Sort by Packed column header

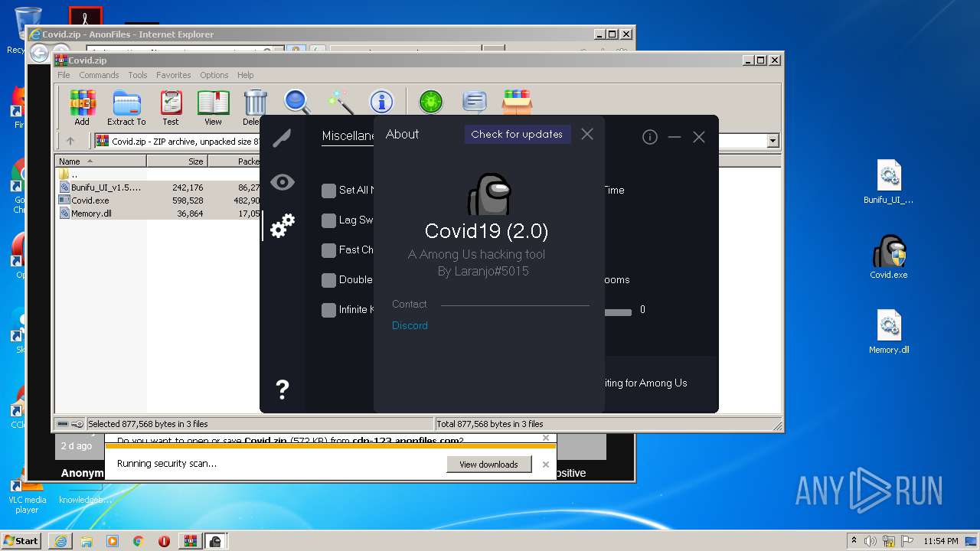click(x=234, y=161)
